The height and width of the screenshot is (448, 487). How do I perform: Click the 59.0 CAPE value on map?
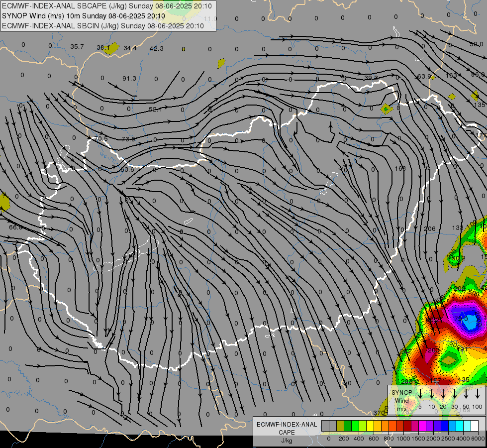477,44
